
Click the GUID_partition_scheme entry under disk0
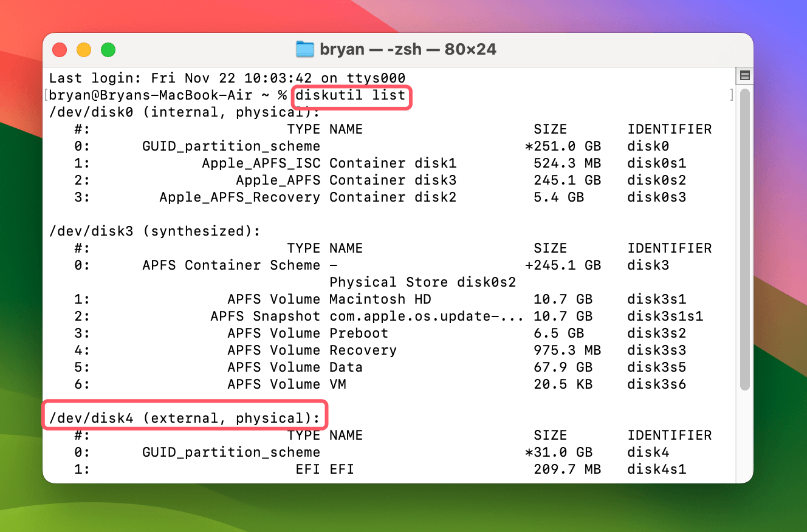click(x=232, y=146)
